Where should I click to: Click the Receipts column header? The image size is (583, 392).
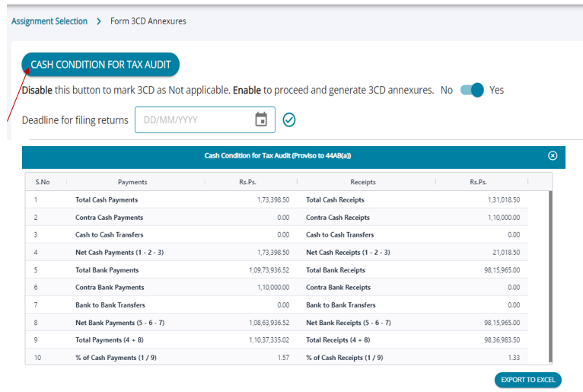point(363,182)
